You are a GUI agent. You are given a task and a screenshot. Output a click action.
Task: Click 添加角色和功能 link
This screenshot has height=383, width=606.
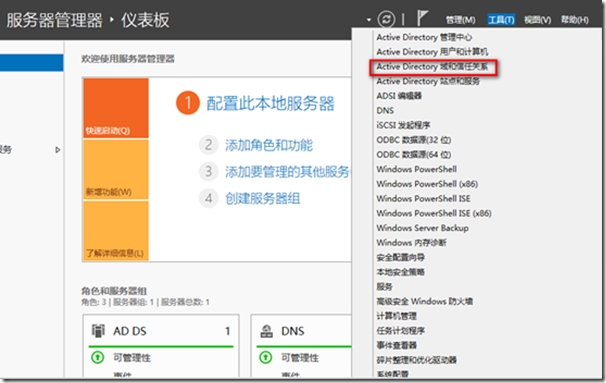pyautogui.click(x=269, y=145)
